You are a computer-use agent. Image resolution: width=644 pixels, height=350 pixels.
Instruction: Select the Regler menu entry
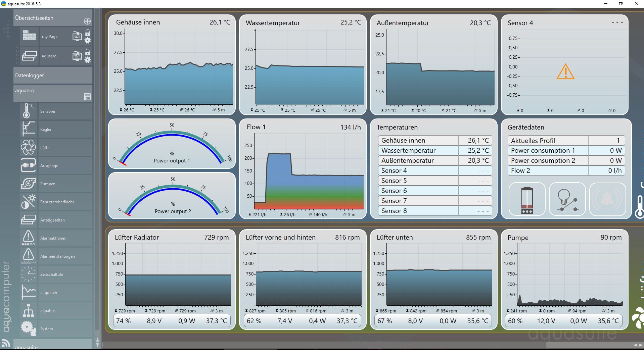46,130
